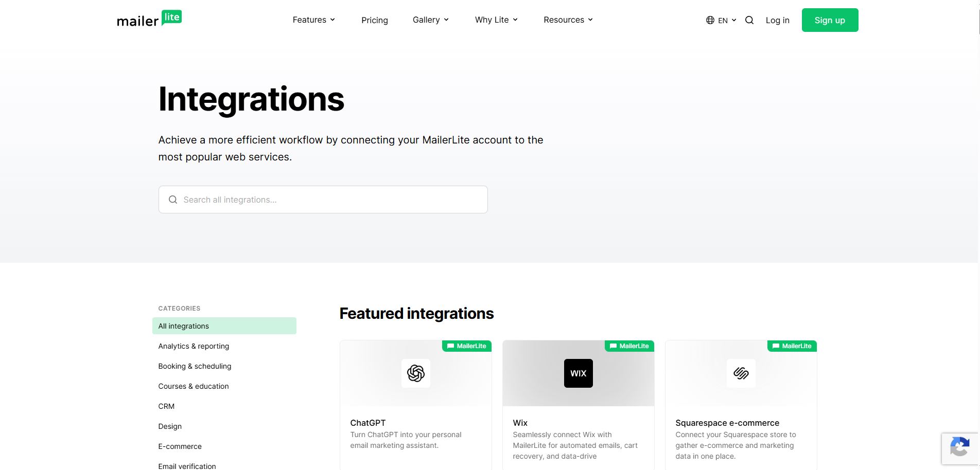Click the Sign up button
The image size is (980, 470).
[830, 20]
